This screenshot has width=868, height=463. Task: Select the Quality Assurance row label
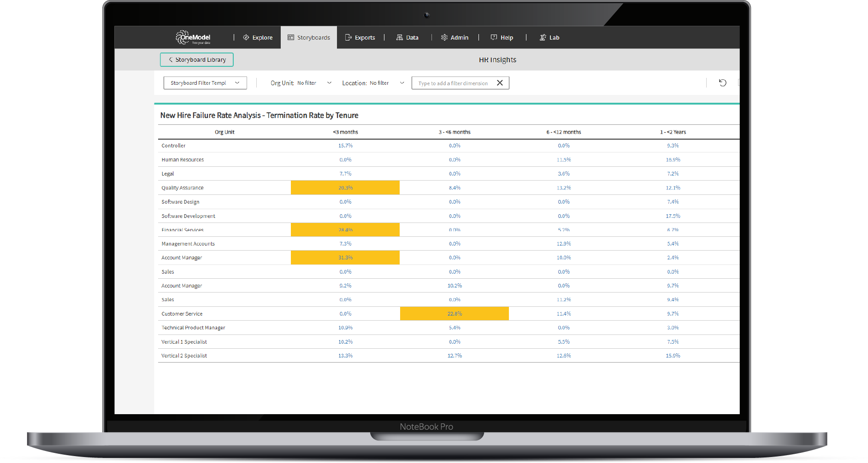[183, 188]
